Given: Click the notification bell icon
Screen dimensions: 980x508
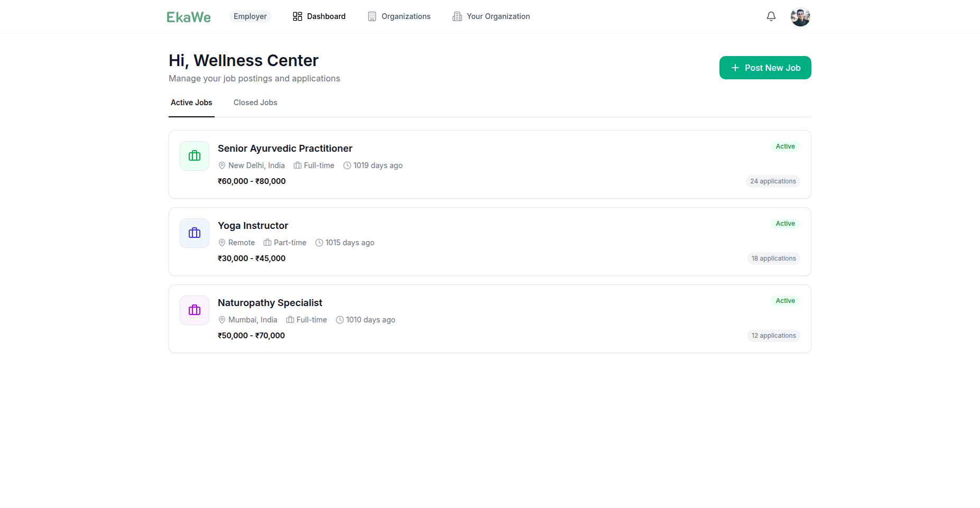Looking at the screenshot, I should pos(771,16).
